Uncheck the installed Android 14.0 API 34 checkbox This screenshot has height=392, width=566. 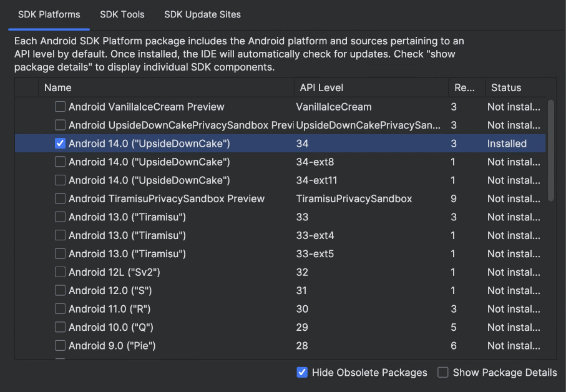pyautogui.click(x=60, y=144)
